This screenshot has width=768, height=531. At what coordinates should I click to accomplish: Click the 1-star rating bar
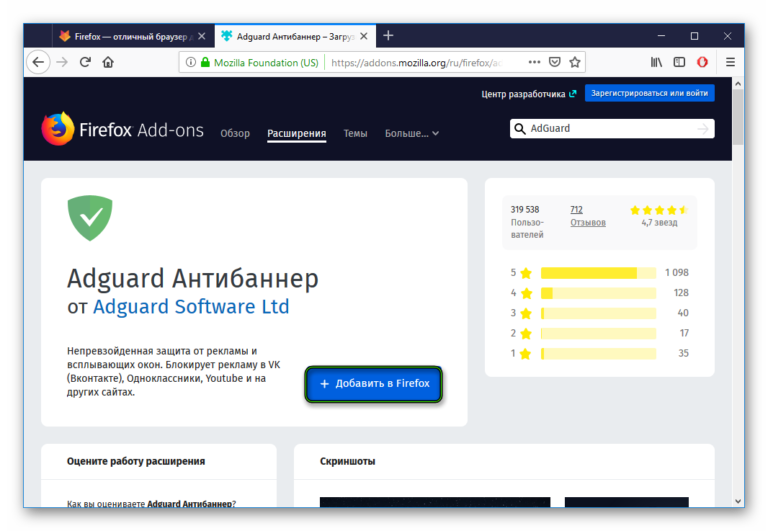[x=599, y=353]
